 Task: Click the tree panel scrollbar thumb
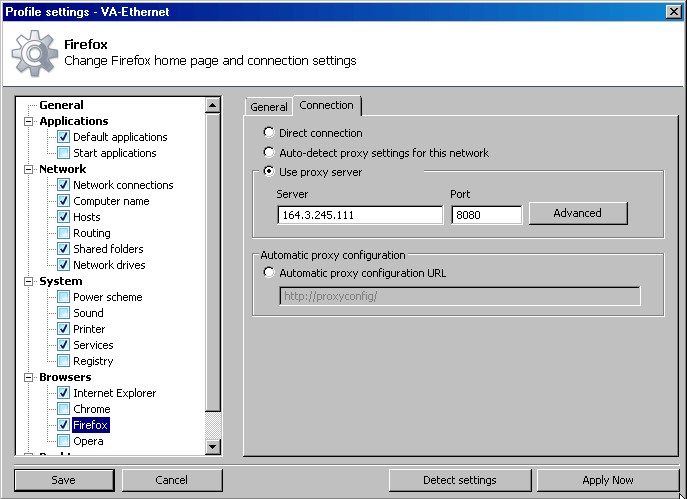coord(212,262)
